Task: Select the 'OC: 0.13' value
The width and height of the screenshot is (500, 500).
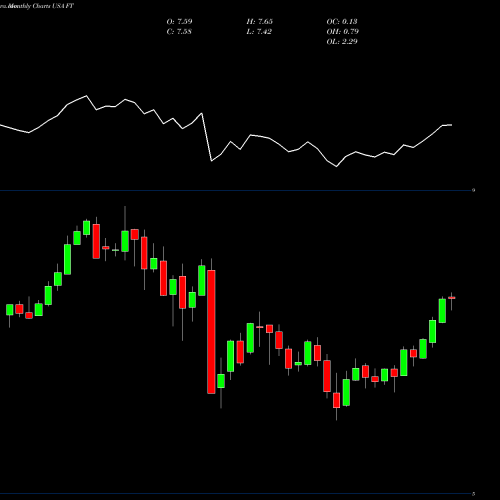Action: click(342, 21)
